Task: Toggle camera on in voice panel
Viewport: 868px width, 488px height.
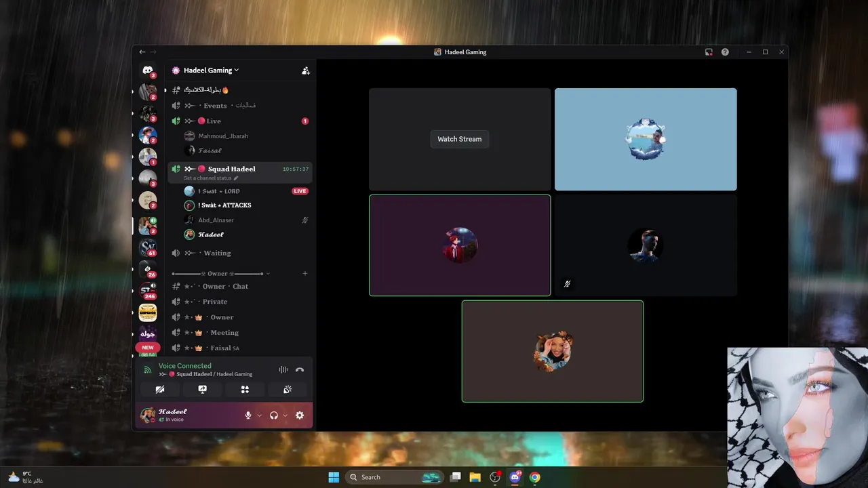Action: (x=160, y=389)
